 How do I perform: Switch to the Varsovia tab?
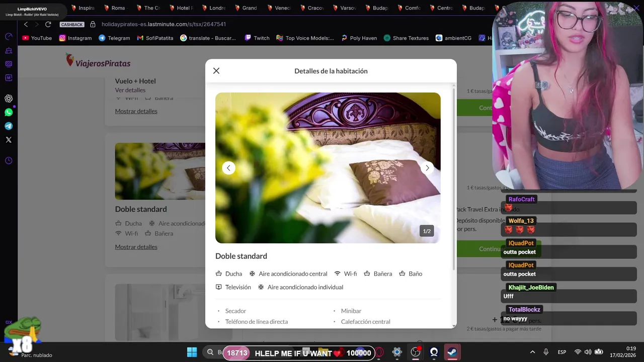(x=344, y=8)
